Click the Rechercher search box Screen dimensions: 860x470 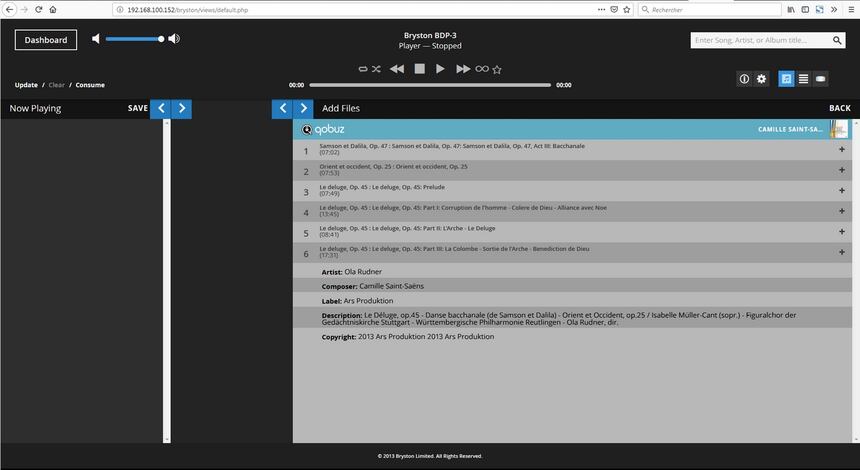click(710, 9)
